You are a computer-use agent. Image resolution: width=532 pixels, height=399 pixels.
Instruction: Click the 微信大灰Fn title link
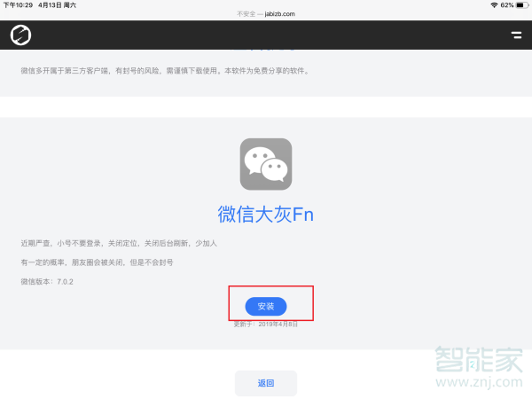coord(266,215)
